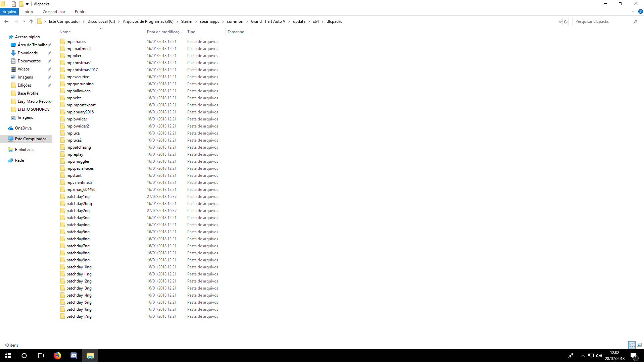Click common in the breadcrumb path

point(235,21)
